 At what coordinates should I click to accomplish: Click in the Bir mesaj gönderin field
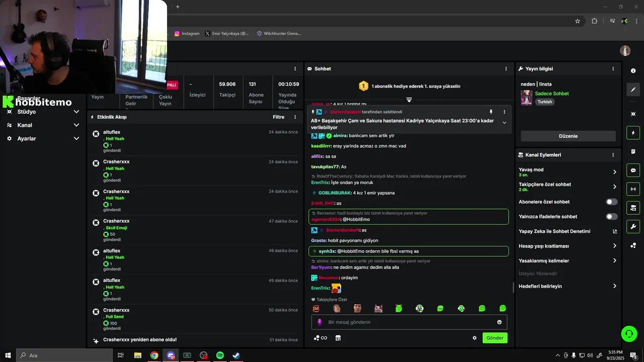[x=409, y=322]
